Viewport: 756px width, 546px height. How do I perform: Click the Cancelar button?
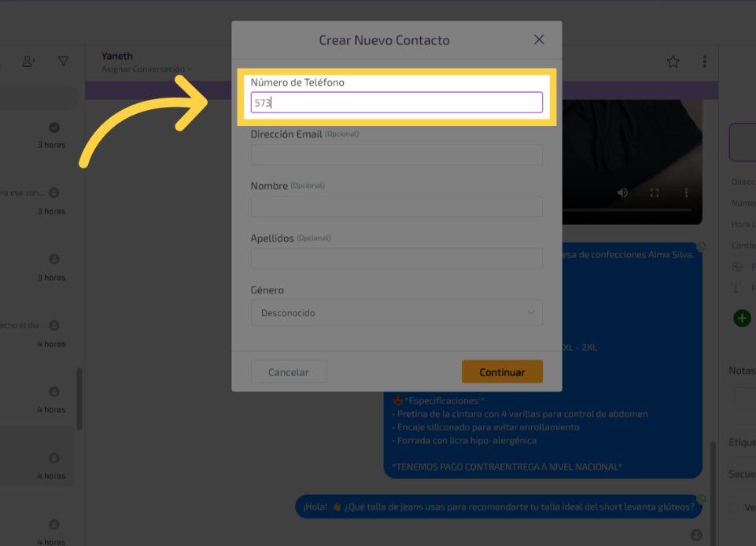pyautogui.click(x=289, y=372)
